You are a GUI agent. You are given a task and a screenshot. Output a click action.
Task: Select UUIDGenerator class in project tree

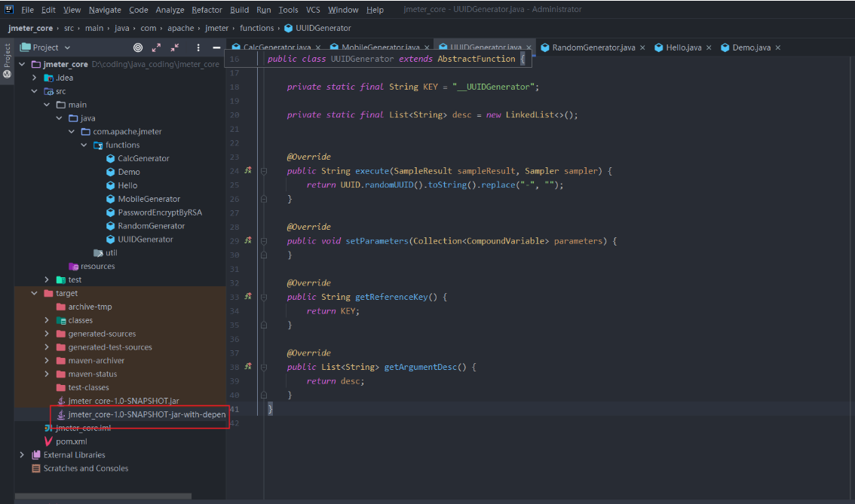(145, 240)
